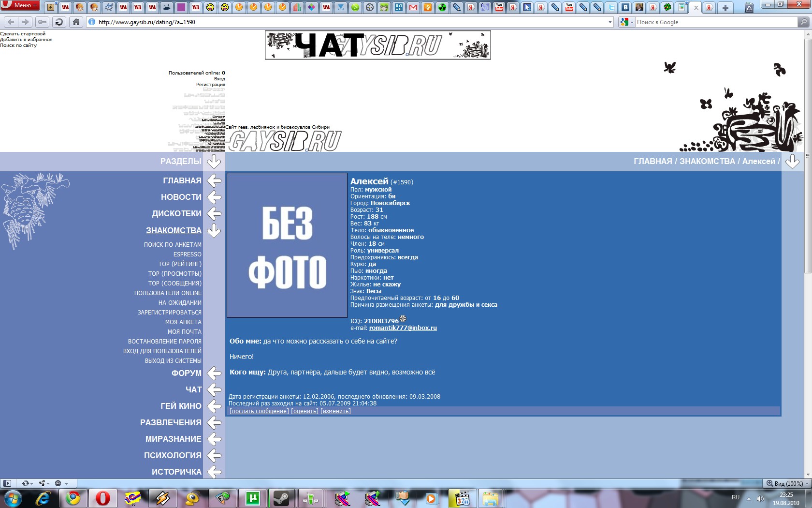This screenshot has height=508, width=812.
Task: Open uTorrent from the taskbar
Action: (252, 498)
